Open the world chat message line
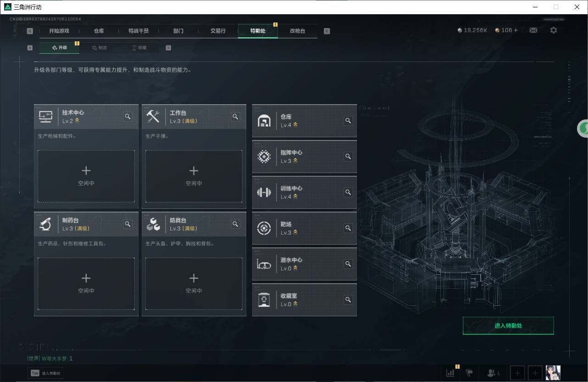Screen dimensions: 588x382 point(50,358)
